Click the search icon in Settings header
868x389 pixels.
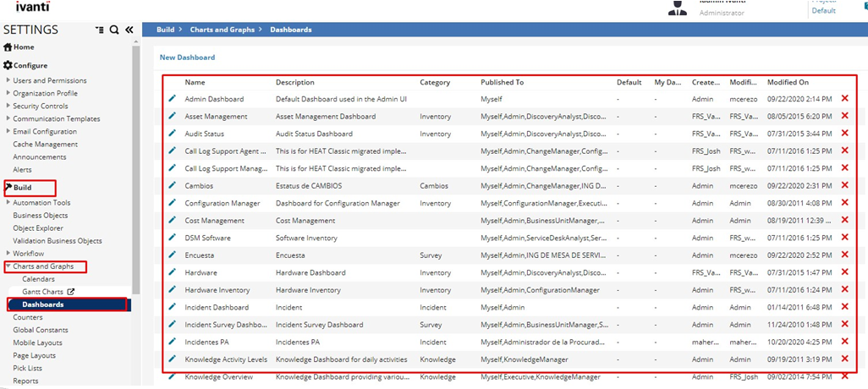114,30
